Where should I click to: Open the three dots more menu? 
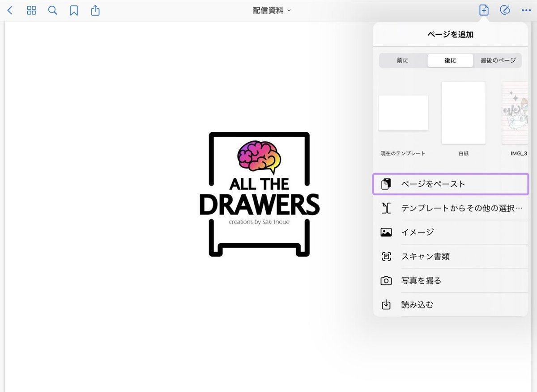pos(526,10)
